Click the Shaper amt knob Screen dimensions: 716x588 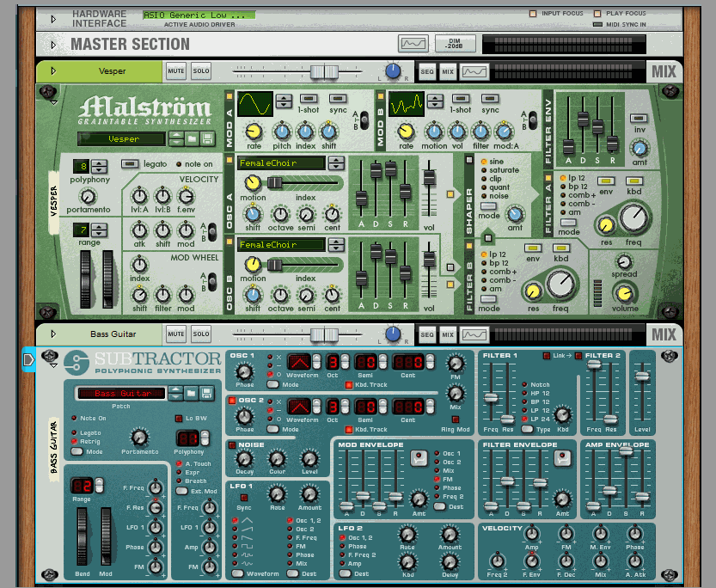(515, 214)
